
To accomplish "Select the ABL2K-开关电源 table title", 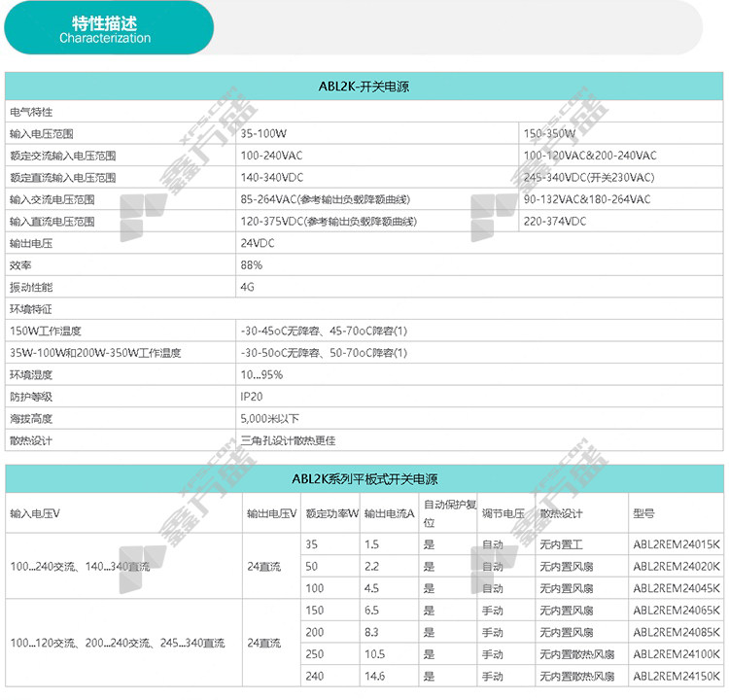I will [x=364, y=87].
